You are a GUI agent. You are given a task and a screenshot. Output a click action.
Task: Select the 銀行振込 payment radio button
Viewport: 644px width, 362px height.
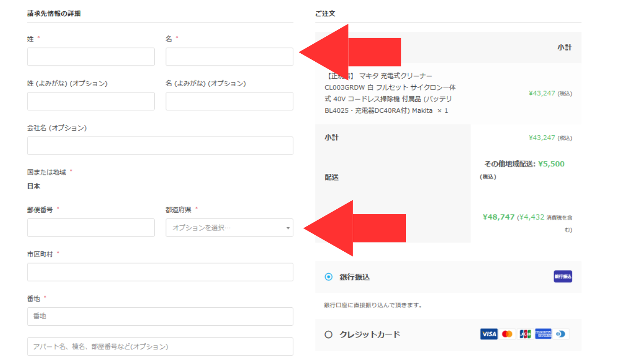[329, 277]
